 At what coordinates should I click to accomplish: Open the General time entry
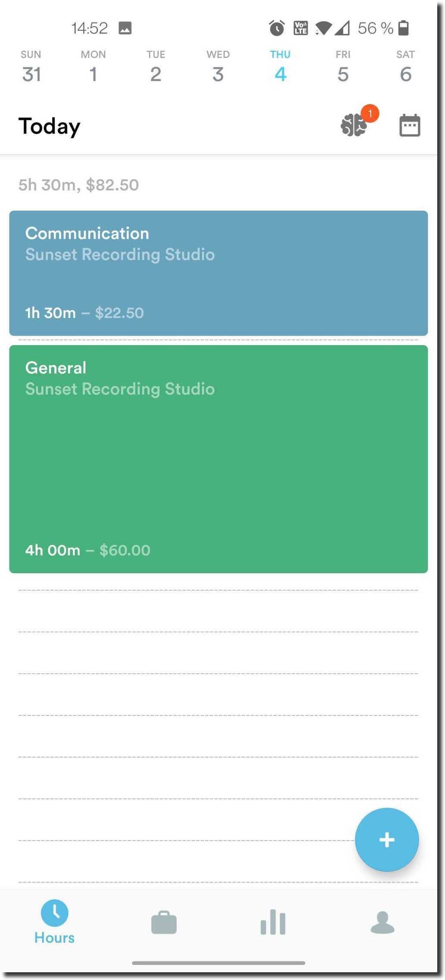pos(218,459)
